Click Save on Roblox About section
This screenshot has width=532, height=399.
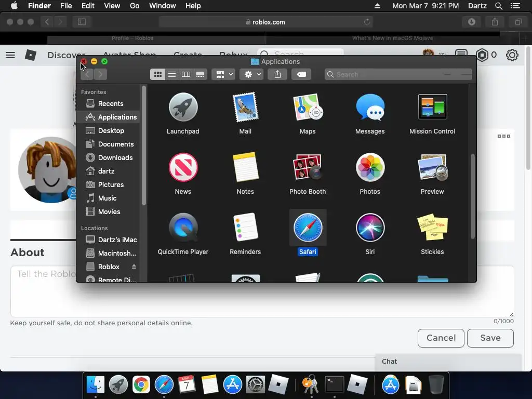490,338
